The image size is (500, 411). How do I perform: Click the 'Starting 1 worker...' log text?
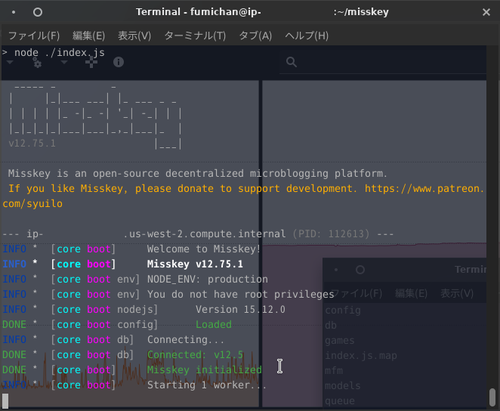coord(207,385)
